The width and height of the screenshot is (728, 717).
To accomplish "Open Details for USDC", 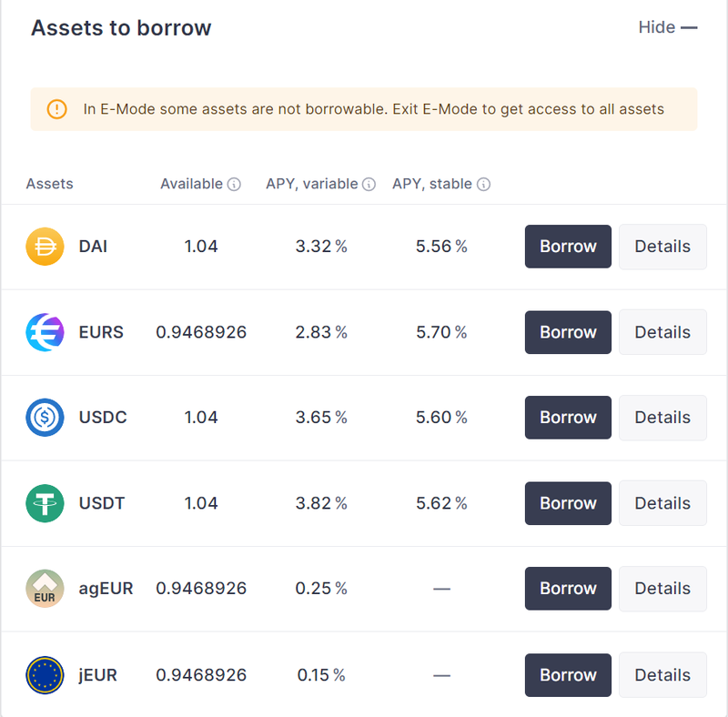I will click(x=662, y=418).
